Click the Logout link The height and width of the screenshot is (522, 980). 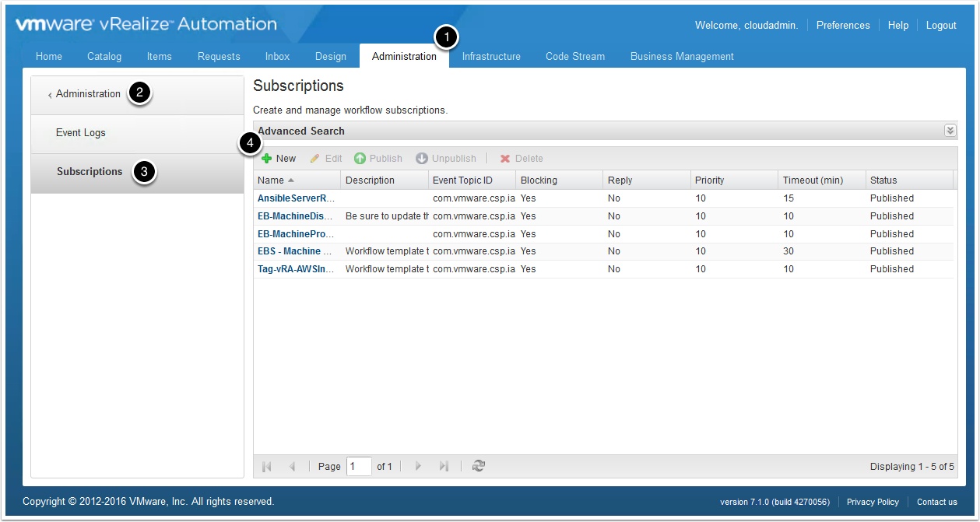[x=941, y=26]
